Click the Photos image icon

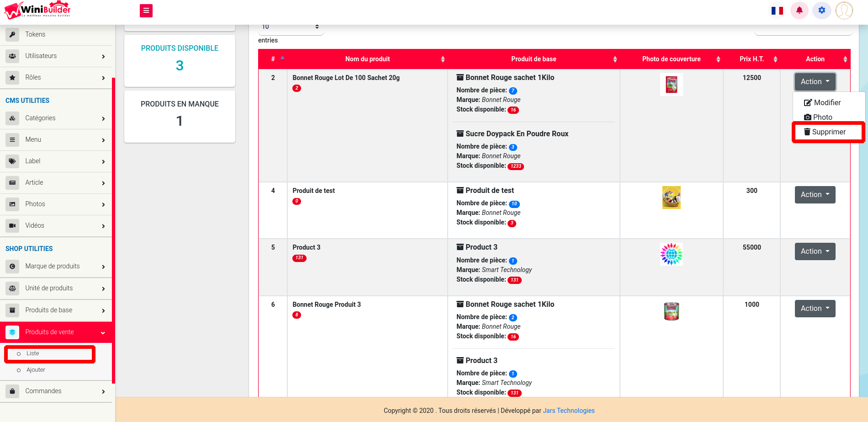(12, 204)
